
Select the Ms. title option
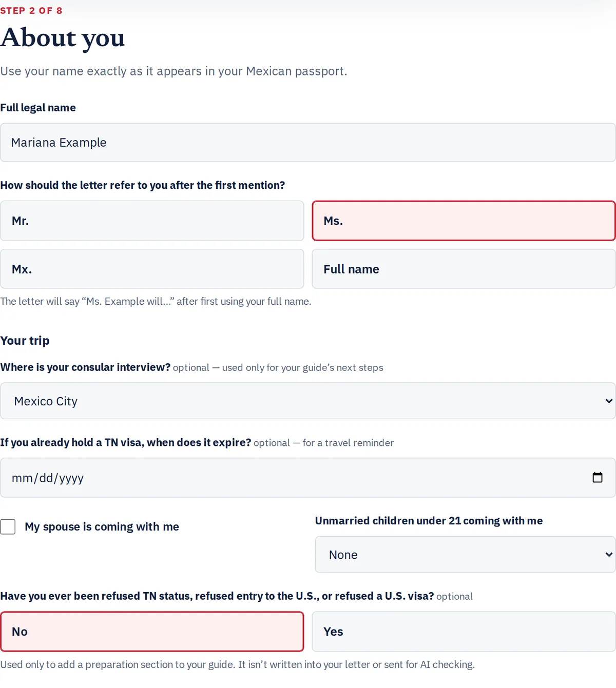tap(464, 221)
